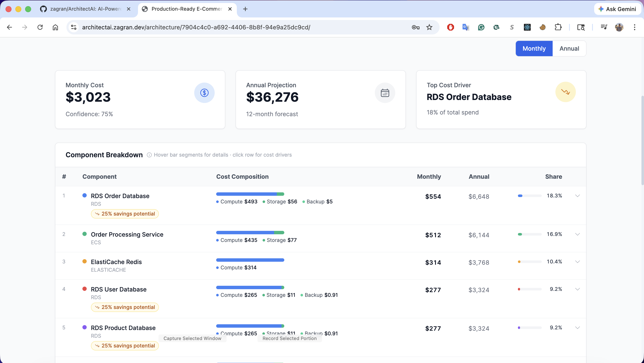Click the password key icon in address bar
Viewport: 644px width, 363px height.
click(415, 27)
